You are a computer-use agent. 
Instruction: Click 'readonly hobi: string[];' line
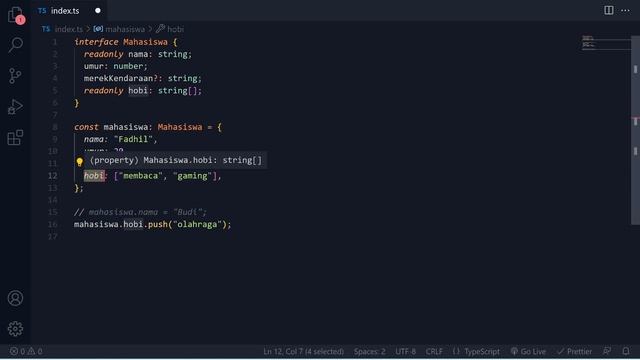click(x=142, y=91)
